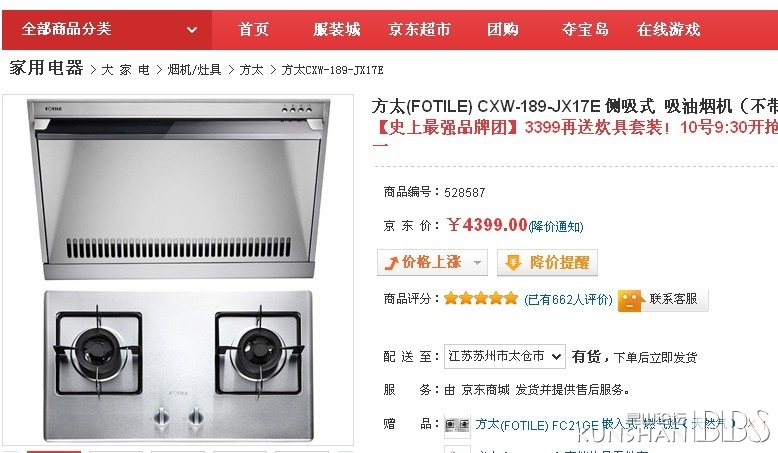Expand the 价格上涨 dropdown arrow
778x453 pixels.
coord(477,262)
